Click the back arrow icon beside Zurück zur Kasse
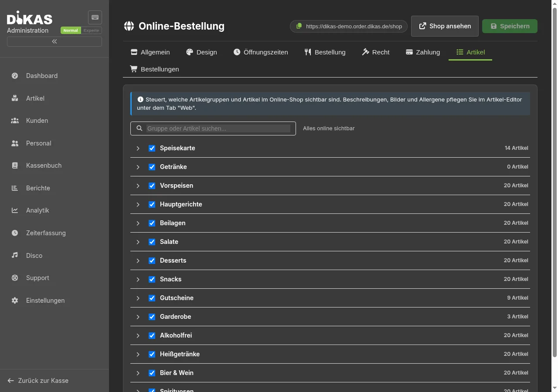 [x=11, y=381]
